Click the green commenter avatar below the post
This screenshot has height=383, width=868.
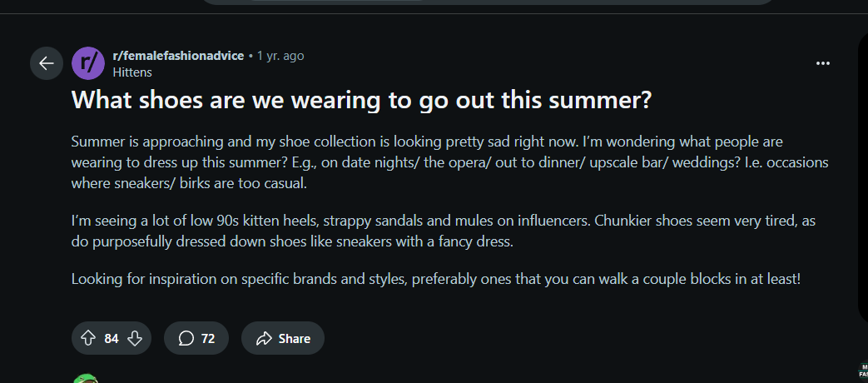[86, 379]
